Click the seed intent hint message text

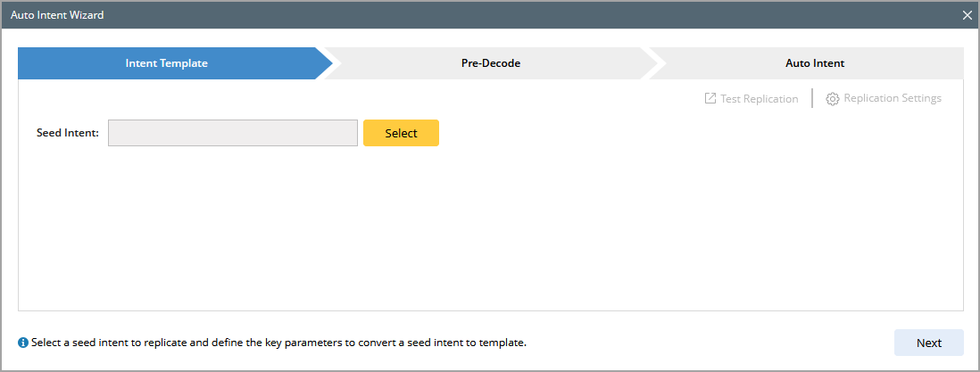pyautogui.click(x=278, y=343)
